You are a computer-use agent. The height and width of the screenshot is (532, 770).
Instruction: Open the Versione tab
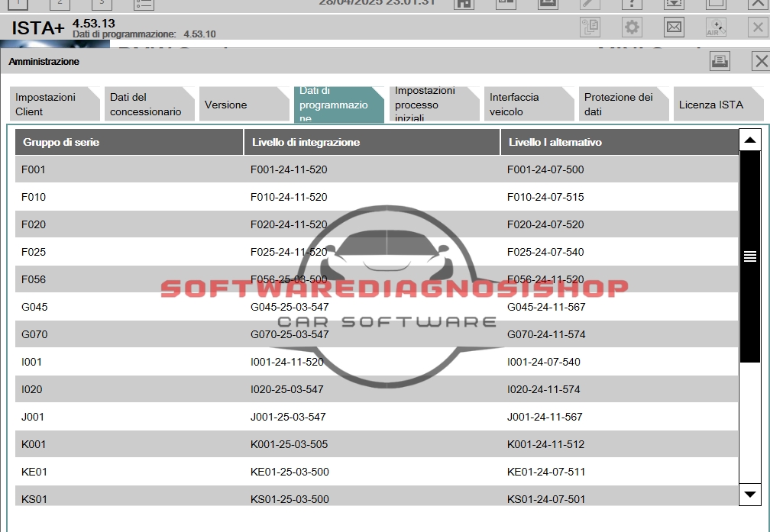coord(244,104)
